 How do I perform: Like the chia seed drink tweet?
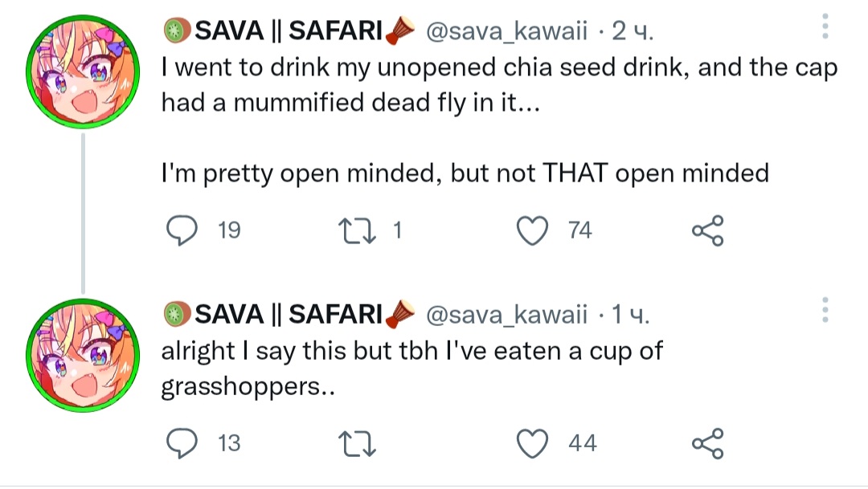[531, 231]
